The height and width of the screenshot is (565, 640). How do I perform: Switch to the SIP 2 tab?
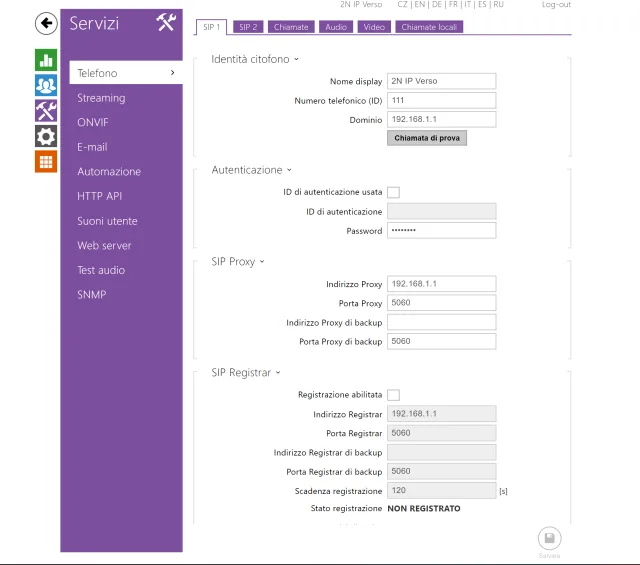pyautogui.click(x=248, y=27)
